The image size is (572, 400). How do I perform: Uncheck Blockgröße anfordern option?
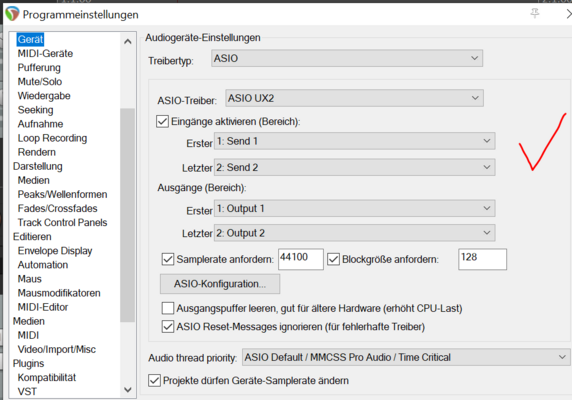(x=333, y=259)
